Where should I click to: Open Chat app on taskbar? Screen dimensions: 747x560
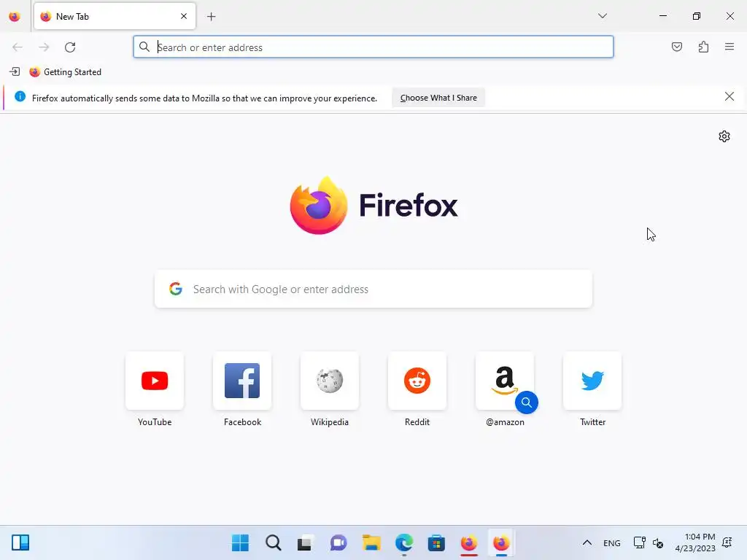(338, 542)
